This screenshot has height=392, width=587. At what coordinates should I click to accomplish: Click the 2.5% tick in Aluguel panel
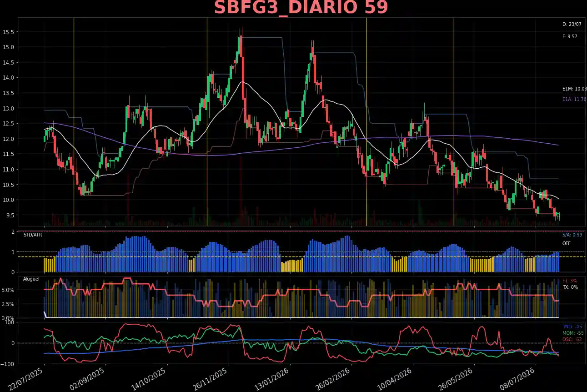click(x=8, y=304)
